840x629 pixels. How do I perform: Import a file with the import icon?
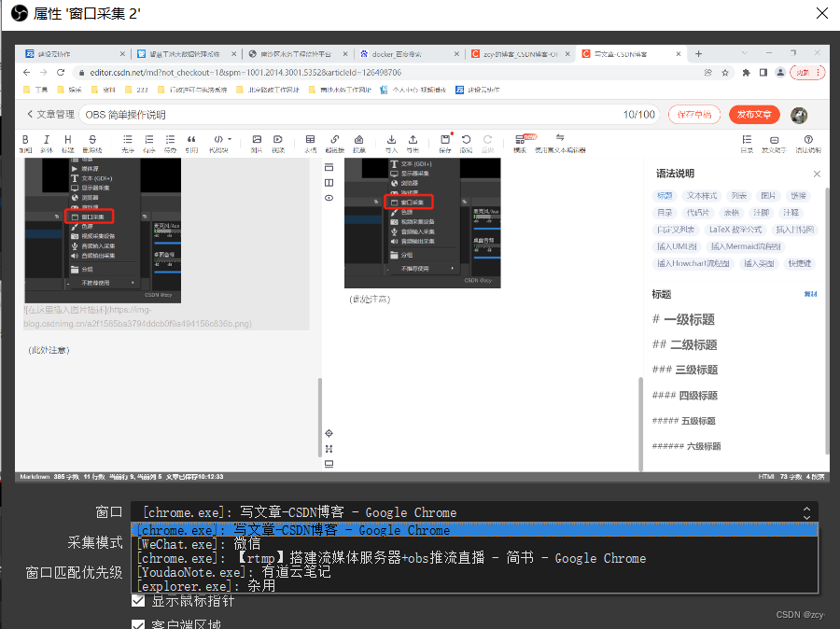pos(392,140)
